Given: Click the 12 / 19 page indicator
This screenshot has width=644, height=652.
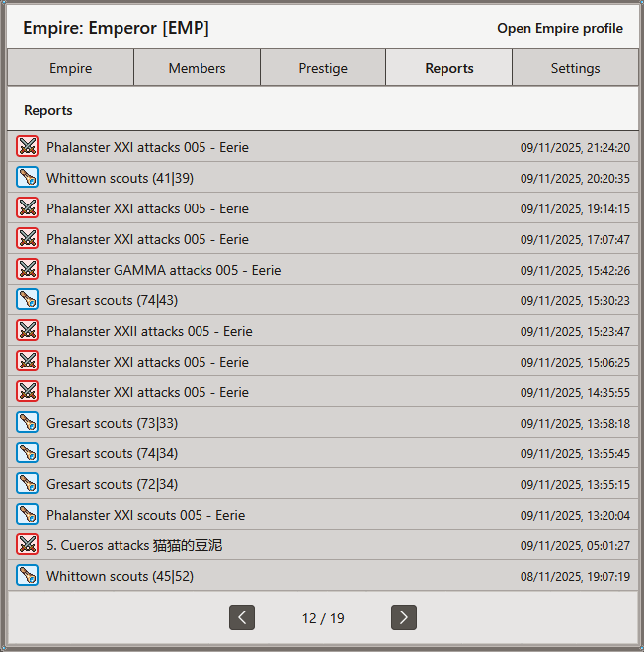Looking at the screenshot, I should click(323, 618).
